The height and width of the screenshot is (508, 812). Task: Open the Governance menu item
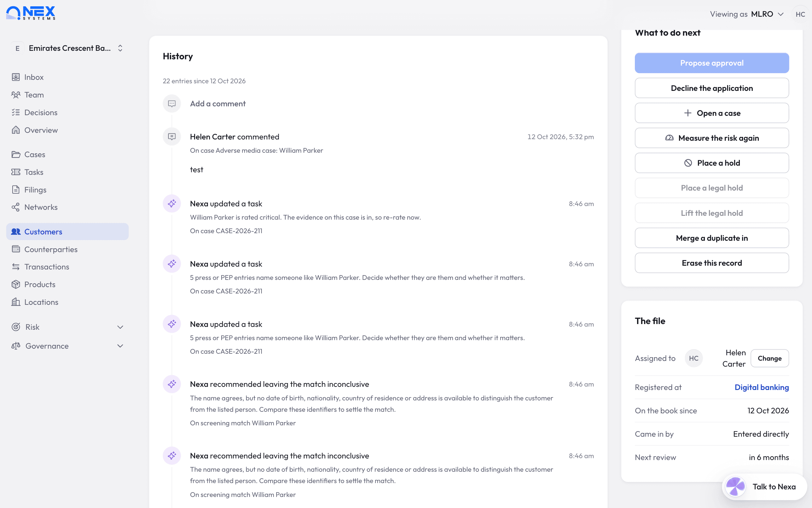tap(67, 346)
